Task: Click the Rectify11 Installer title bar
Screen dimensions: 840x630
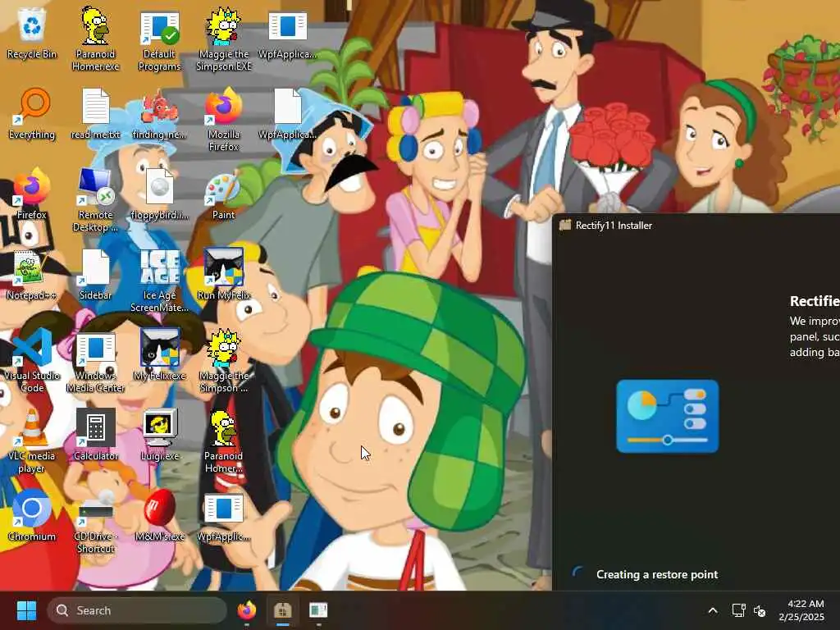Action: (x=696, y=226)
